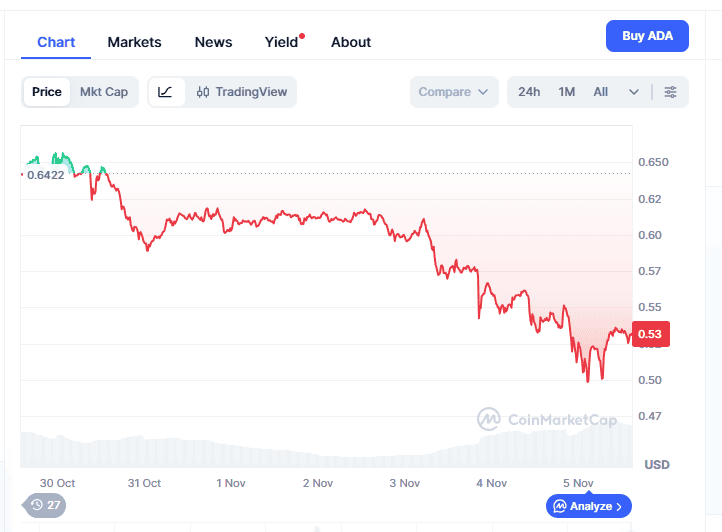Click the red 0.53 current price tag
The image size is (722, 532).
[x=650, y=334]
